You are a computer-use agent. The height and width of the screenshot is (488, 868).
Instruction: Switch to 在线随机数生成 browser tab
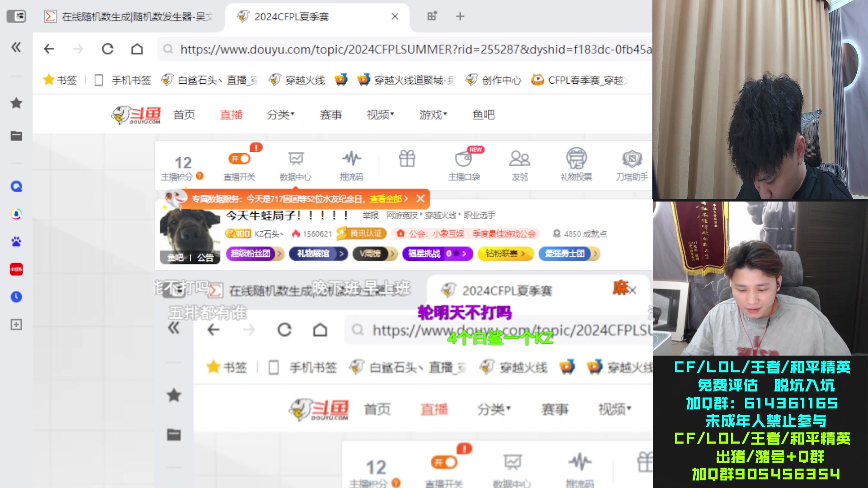(x=128, y=17)
